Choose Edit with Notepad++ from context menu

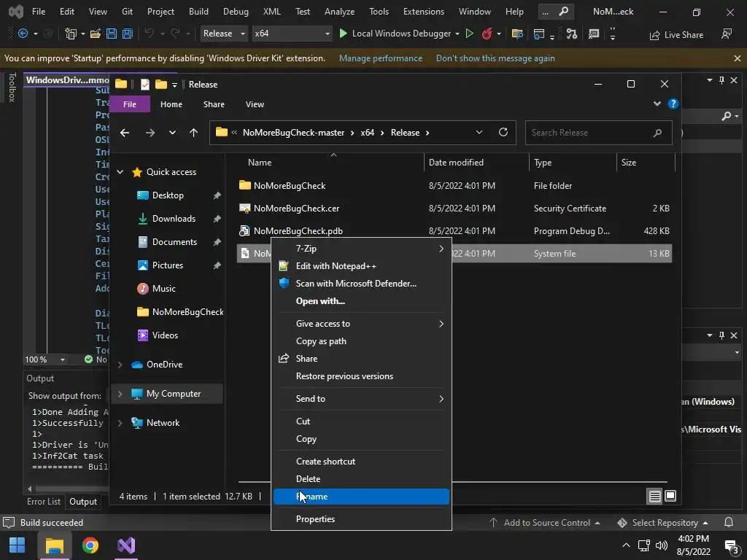tap(361, 266)
